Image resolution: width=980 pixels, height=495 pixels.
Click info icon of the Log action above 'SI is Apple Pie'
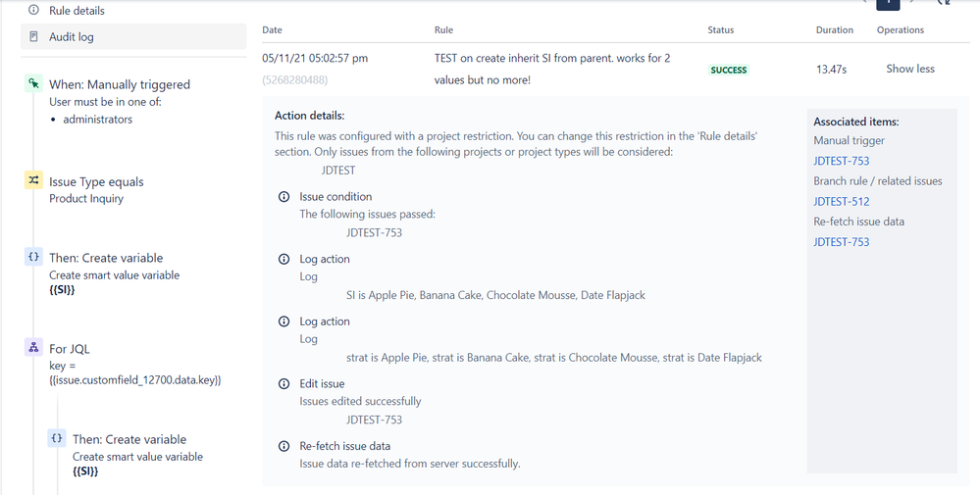point(284,259)
